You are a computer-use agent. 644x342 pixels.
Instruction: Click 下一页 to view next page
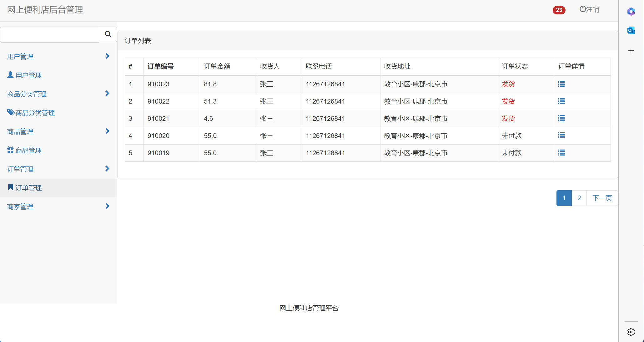tap(602, 198)
